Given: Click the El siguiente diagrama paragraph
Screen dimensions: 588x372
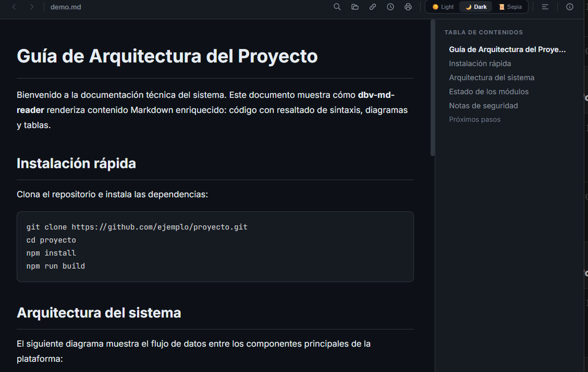Looking at the screenshot, I should tap(194, 351).
